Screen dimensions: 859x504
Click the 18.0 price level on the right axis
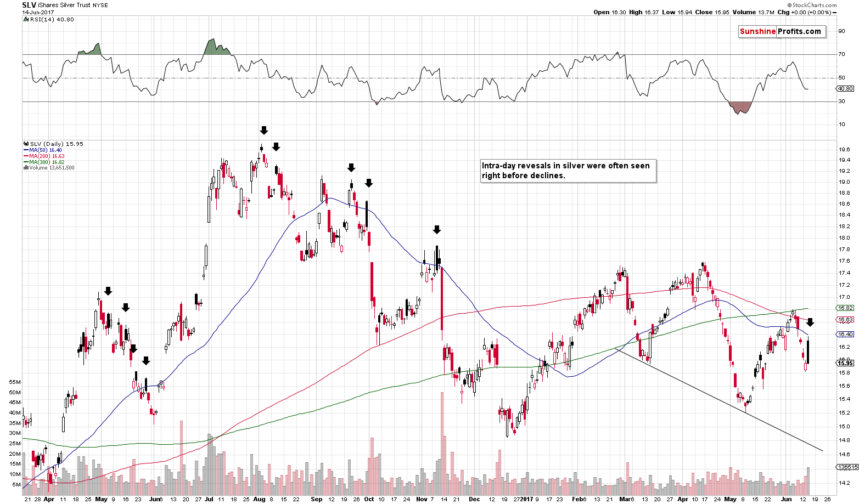click(844, 238)
